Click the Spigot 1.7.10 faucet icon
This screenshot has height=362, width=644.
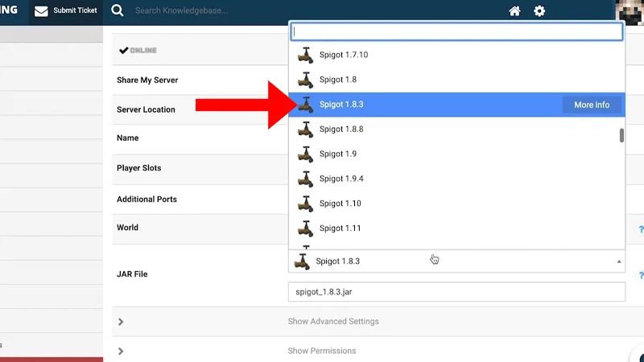(305, 55)
